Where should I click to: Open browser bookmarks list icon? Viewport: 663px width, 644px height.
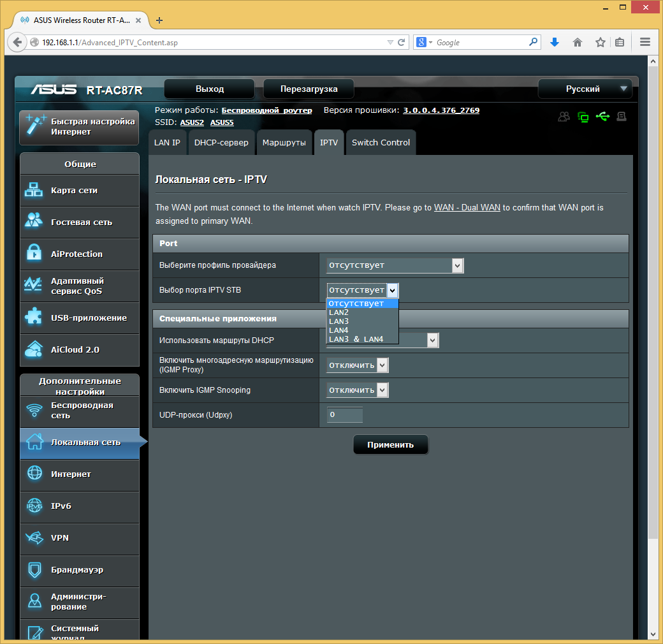click(620, 42)
